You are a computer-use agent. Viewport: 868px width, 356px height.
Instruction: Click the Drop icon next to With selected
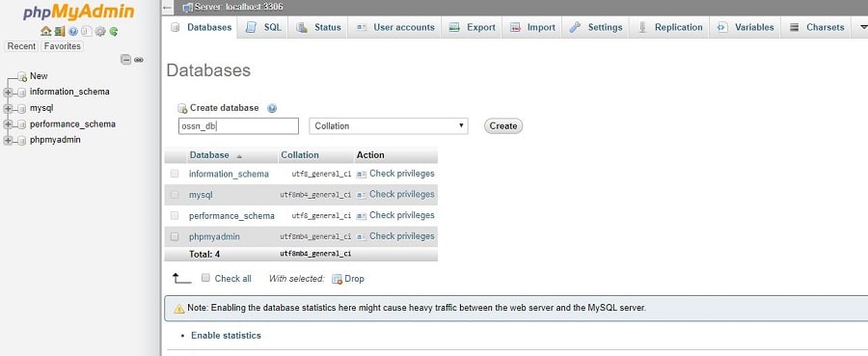pos(337,279)
